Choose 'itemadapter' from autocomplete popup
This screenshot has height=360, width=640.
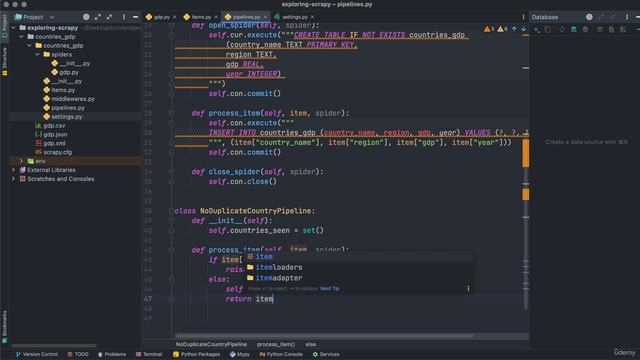point(359,278)
